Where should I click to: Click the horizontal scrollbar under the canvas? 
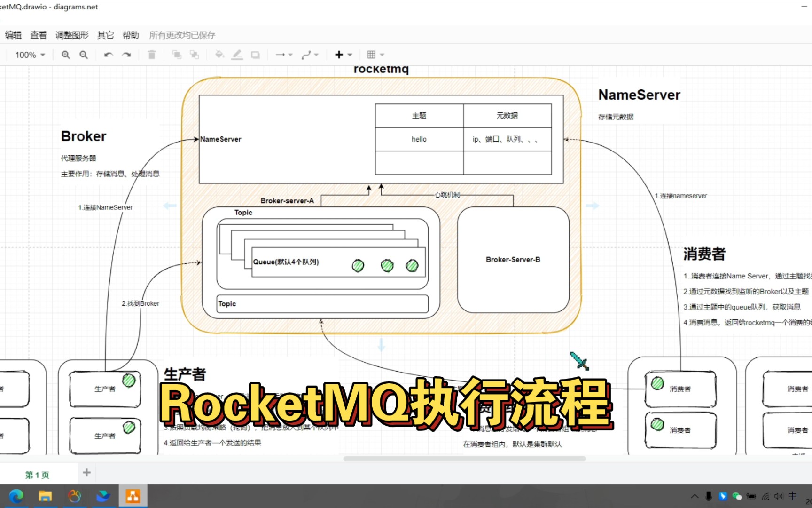point(464,459)
